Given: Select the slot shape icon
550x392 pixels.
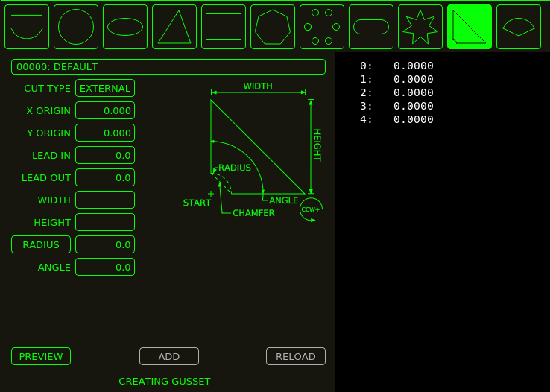Looking at the screenshot, I should [x=371, y=27].
